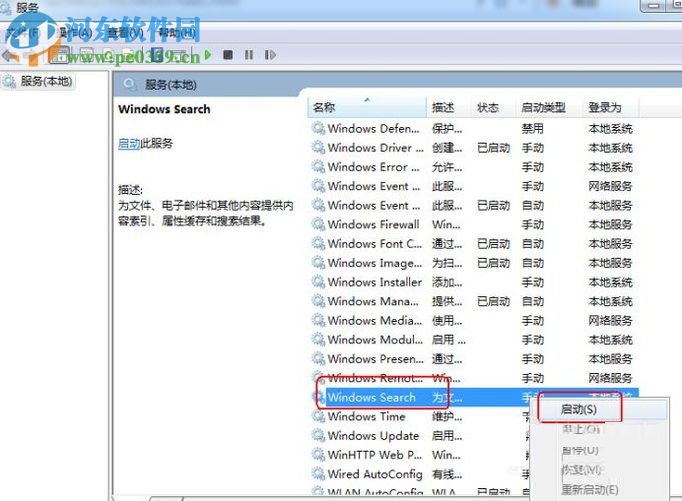Click the gear icon beside Windows Image...

318,263
